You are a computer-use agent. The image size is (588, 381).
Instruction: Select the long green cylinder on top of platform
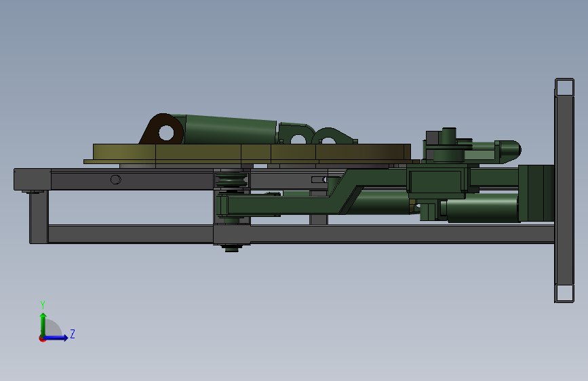click(230, 129)
